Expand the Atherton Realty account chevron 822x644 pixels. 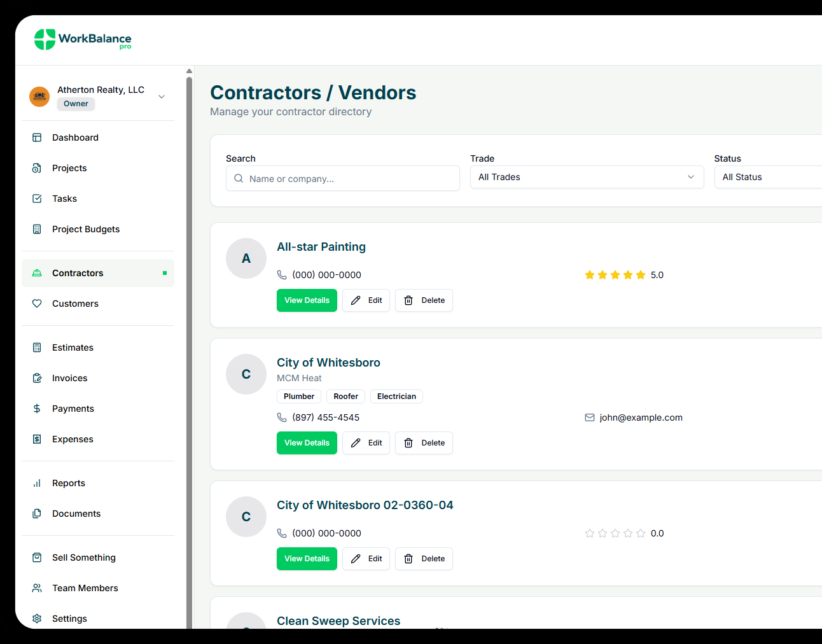pyautogui.click(x=162, y=97)
